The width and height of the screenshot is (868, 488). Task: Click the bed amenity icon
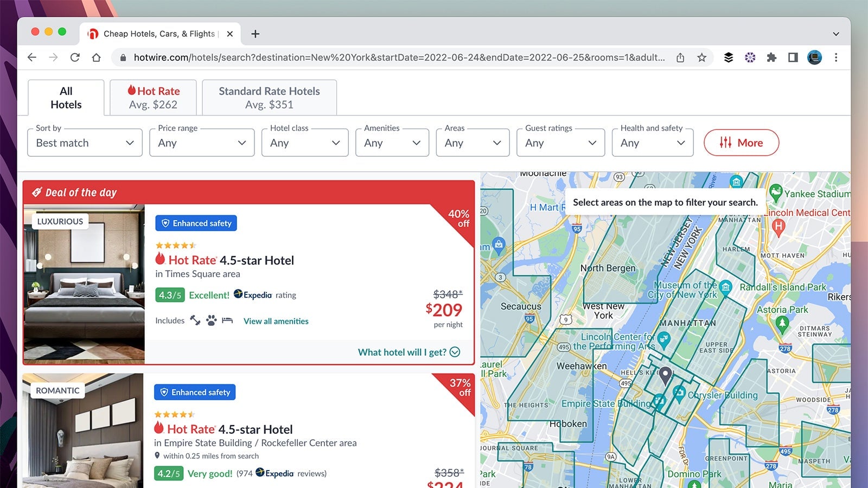[x=227, y=320]
